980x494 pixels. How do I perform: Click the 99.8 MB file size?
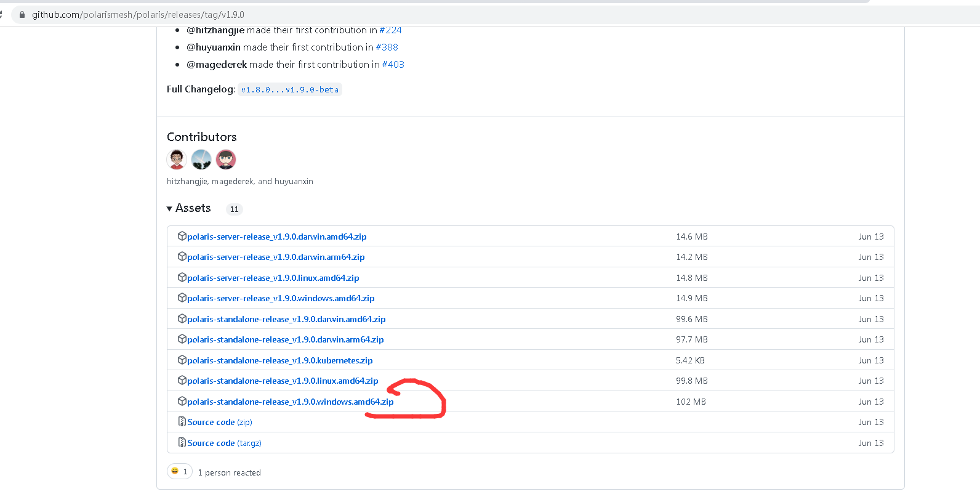click(692, 381)
